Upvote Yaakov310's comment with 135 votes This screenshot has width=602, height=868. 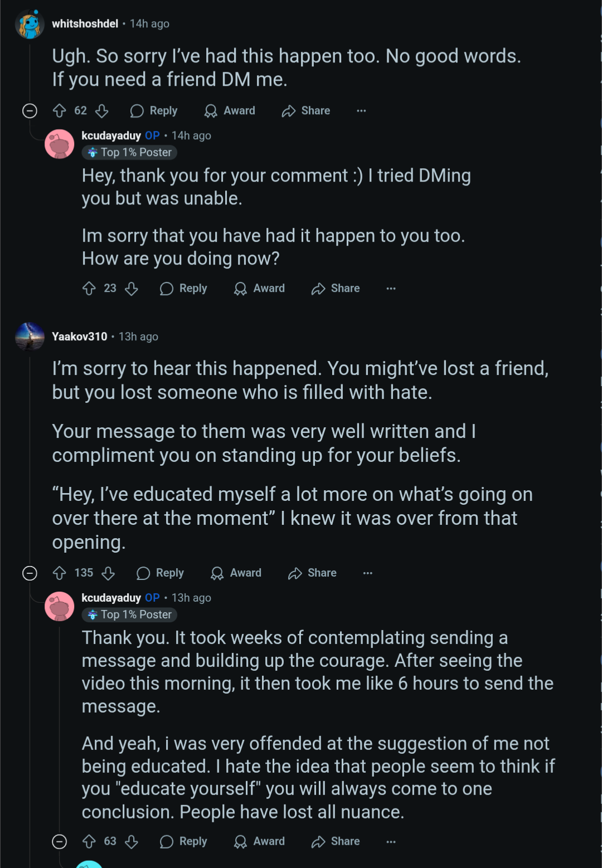(60, 573)
